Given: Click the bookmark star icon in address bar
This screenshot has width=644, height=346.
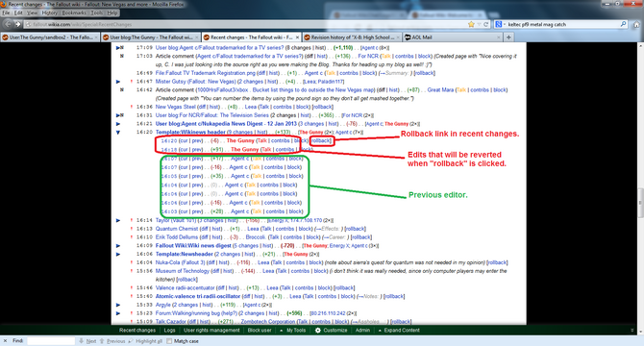Looking at the screenshot, I should (471, 24).
